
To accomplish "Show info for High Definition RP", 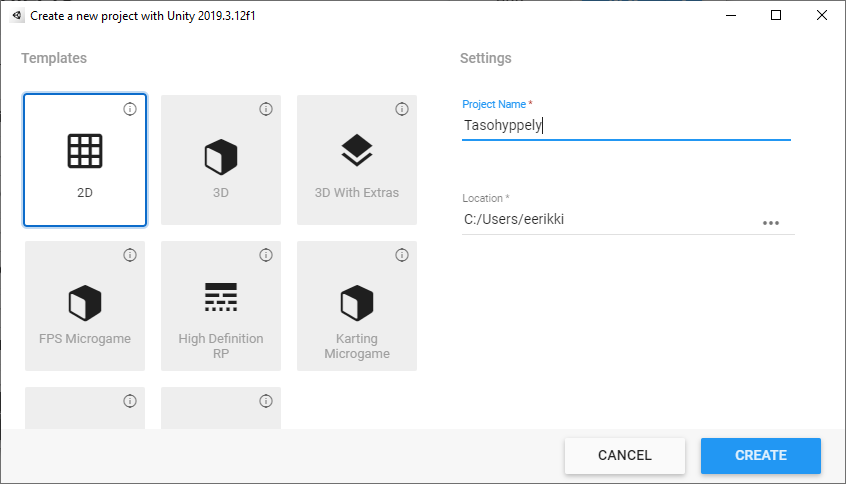I will point(266,255).
